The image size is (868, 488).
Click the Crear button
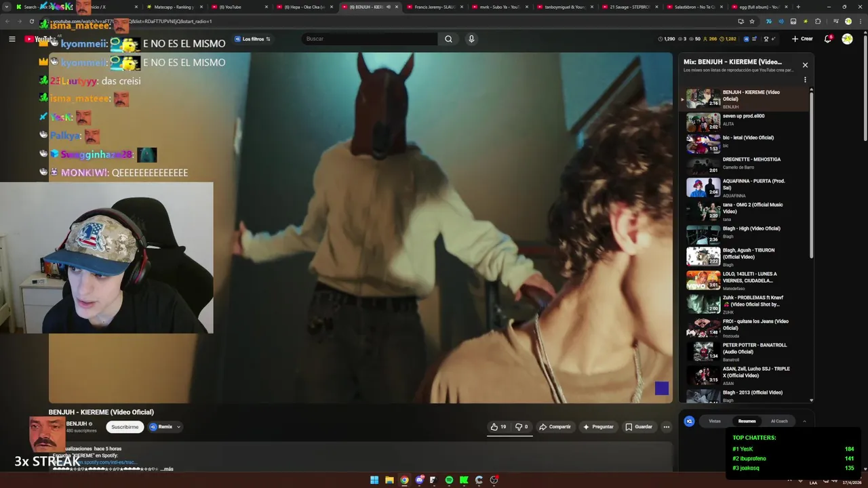click(802, 39)
